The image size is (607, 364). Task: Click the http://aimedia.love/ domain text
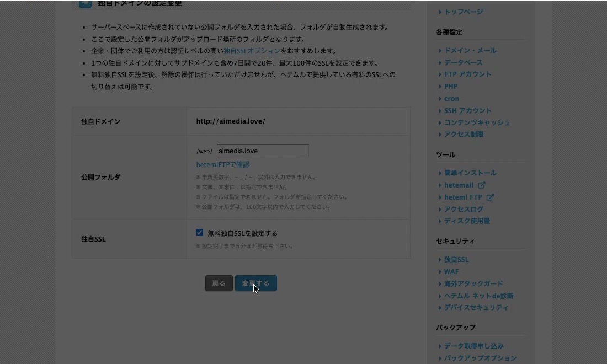point(230,121)
